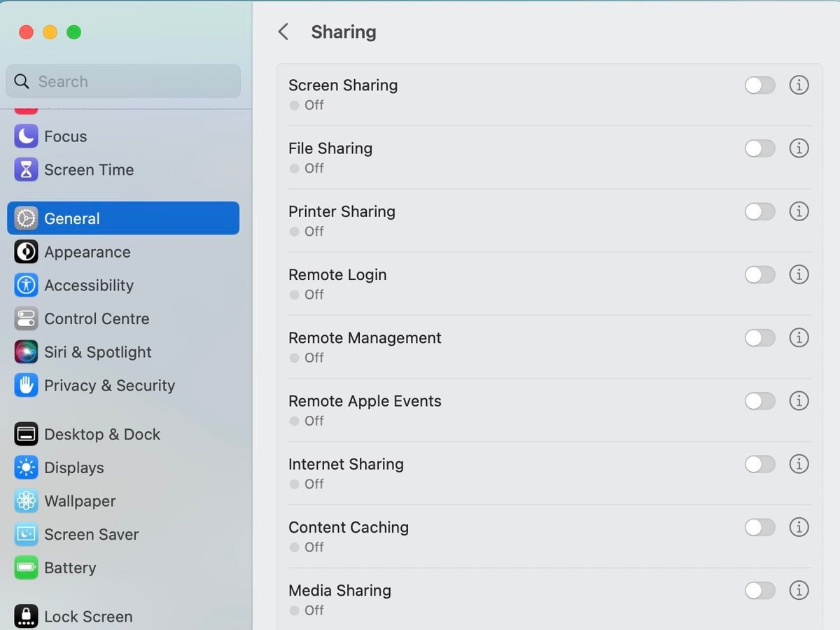Click the Appearance icon in sidebar

(x=26, y=252)
